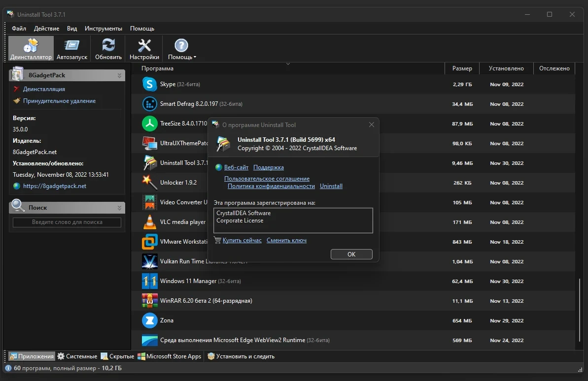Collapse the Поиск search panel
Image resolution: width=588 pixels, height=381 pixels.
click(x=119, y=208)
